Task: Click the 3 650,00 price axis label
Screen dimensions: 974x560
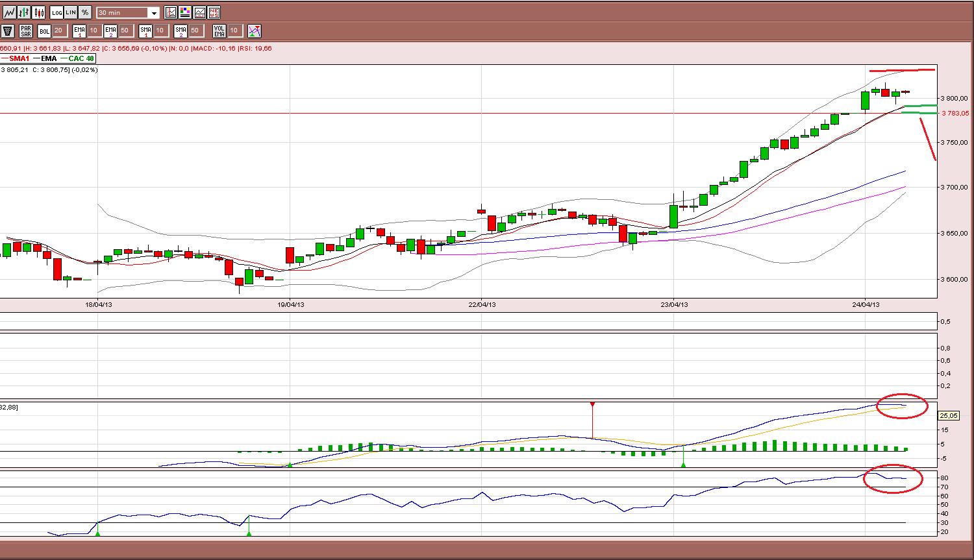Action: (x=955, y=233)
